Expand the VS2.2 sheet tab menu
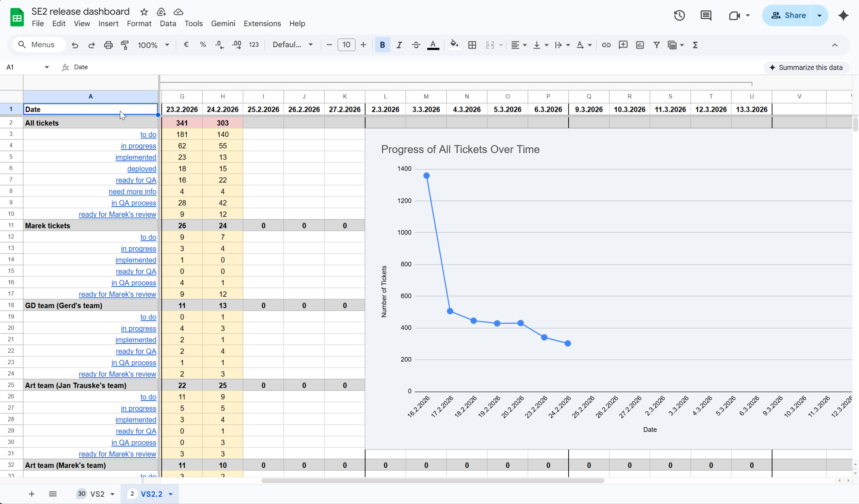 (x=171, y=494)
